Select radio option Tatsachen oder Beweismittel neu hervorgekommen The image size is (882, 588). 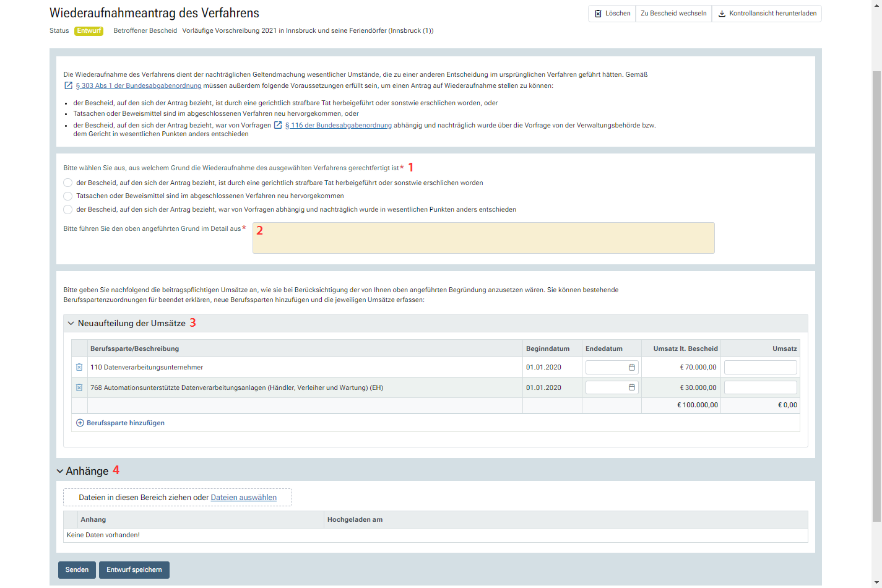pos(68,196)
